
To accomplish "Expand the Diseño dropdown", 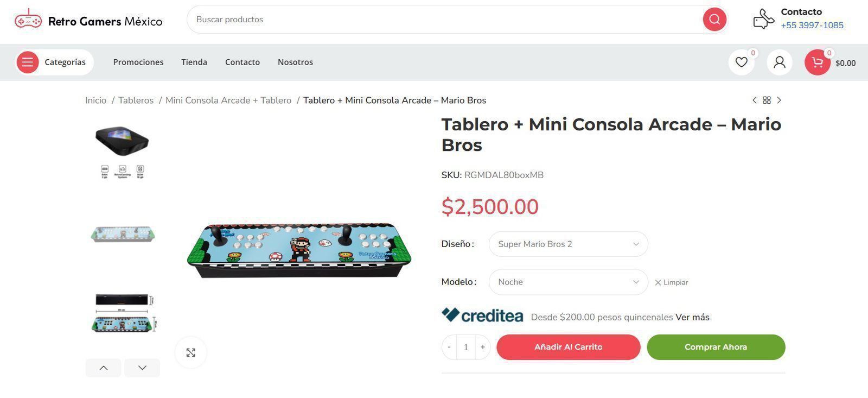I will [568, 244].
